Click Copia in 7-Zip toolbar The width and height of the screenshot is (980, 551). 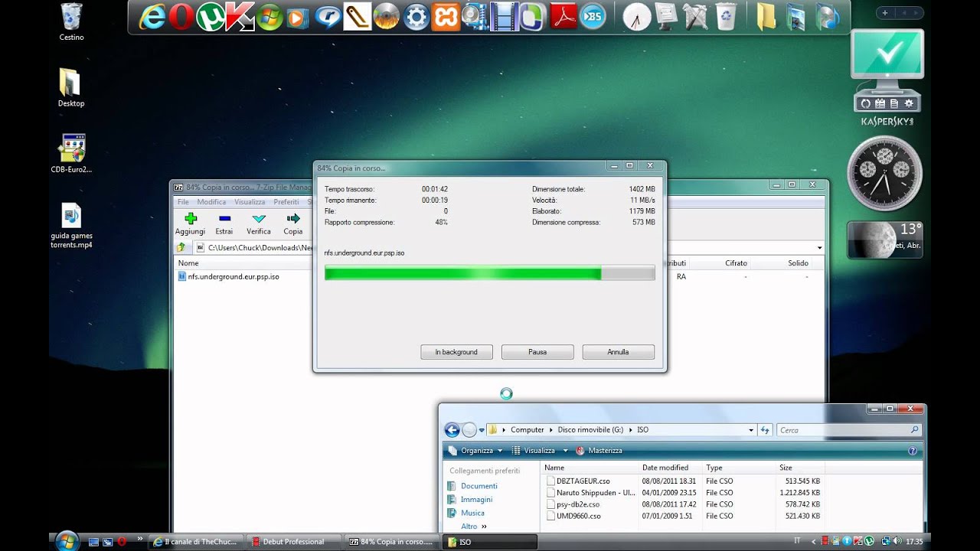click(x=293, y=224)
